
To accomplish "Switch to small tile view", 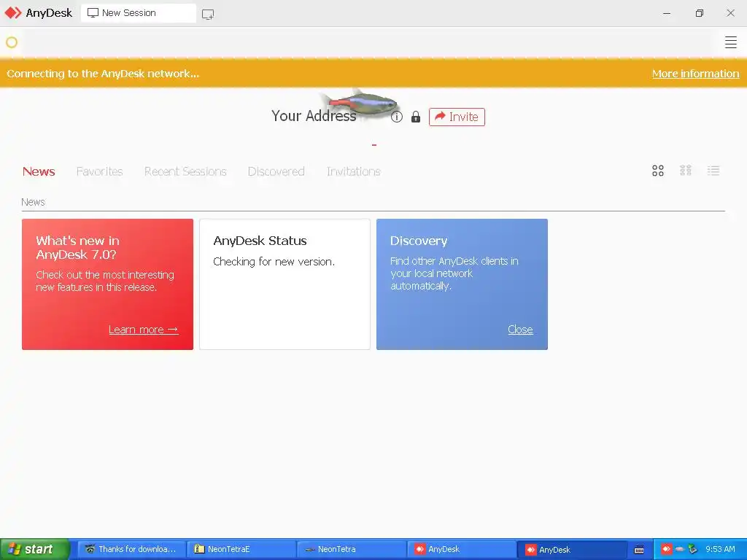I will click(686, 171).
